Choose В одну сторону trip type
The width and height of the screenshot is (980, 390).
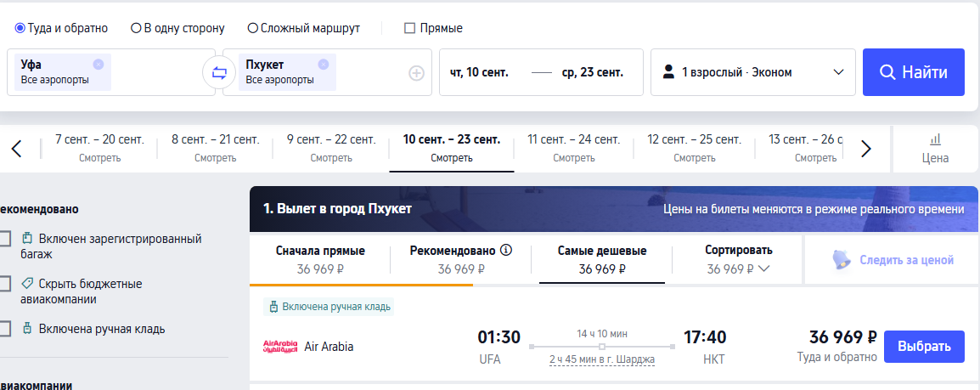pos(136,28)
